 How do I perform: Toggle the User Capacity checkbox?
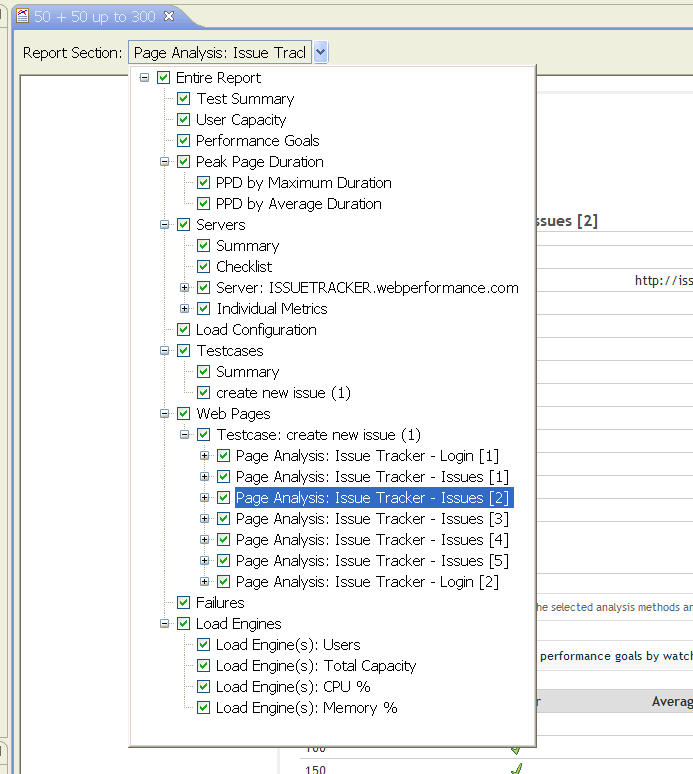184,119
